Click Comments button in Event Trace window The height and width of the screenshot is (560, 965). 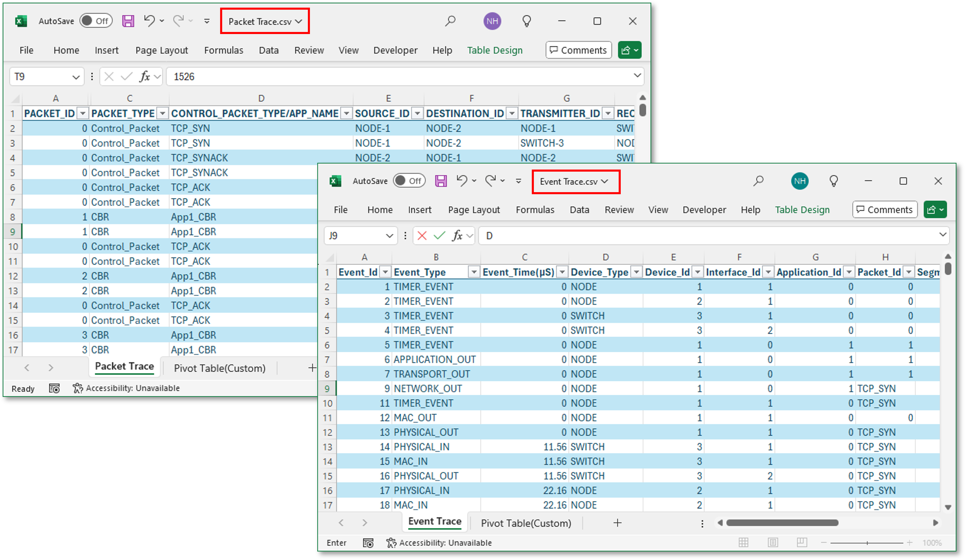885,210
